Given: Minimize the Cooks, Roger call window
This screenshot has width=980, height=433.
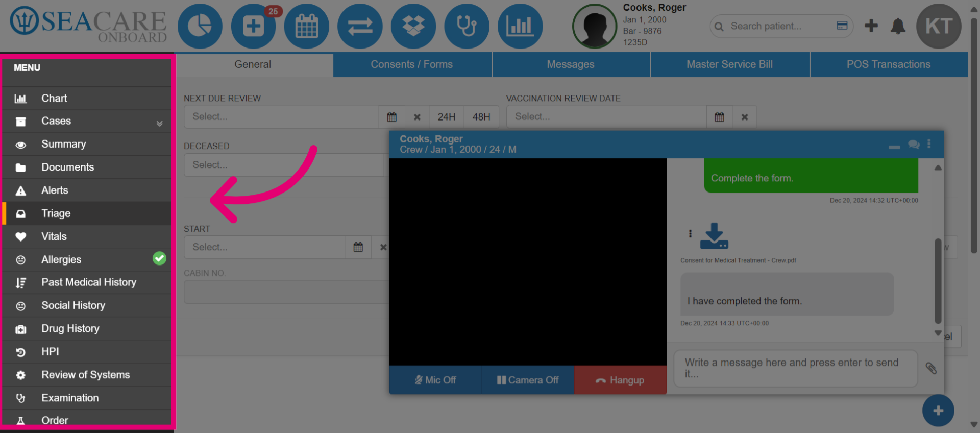Looking at the screenshot, I should click(894, 147).
